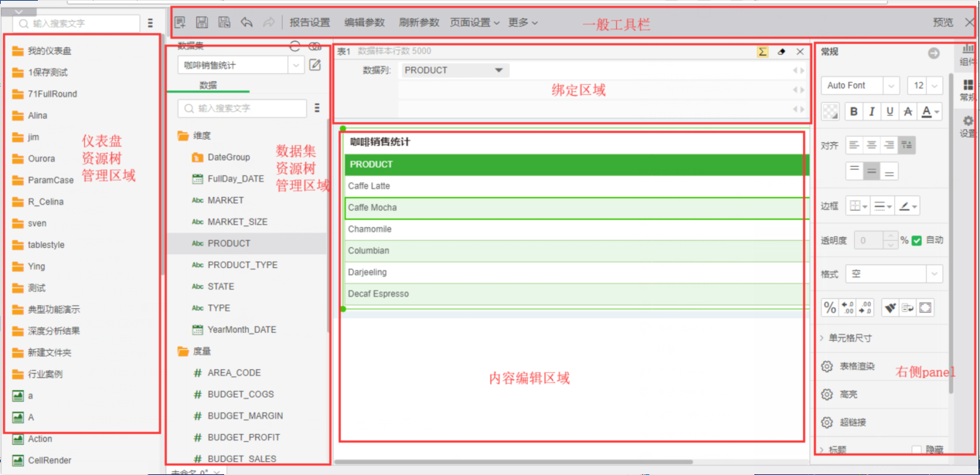Open the 页面设置 menu
980x475 pixels.
point(475,22)
